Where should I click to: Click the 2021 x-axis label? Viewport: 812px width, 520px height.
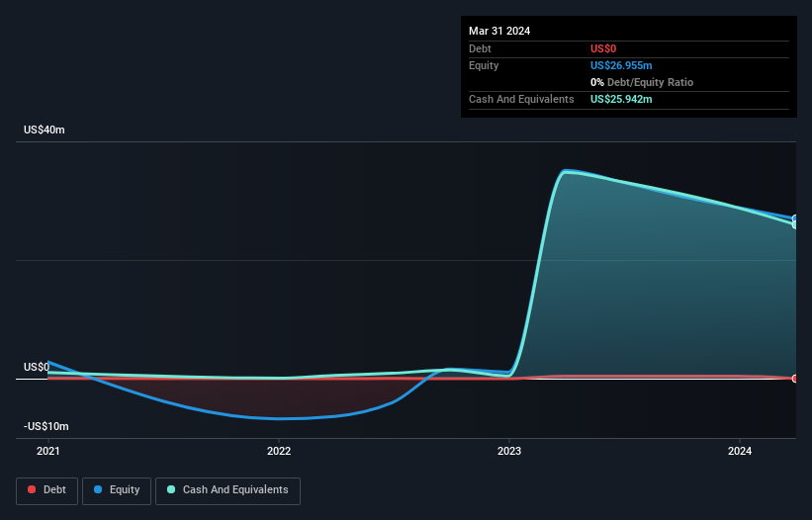(48, 451)
